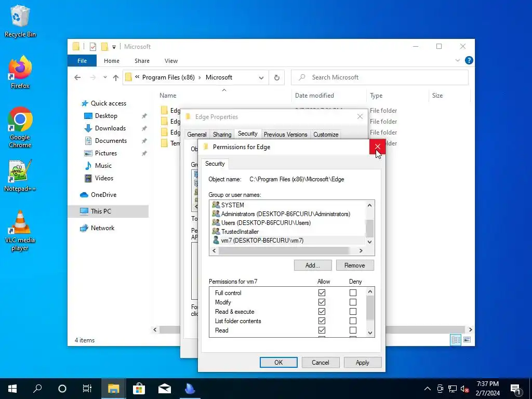Open the Windows Start menu
This screenshot has height=399, width=532.
[12, 389]
